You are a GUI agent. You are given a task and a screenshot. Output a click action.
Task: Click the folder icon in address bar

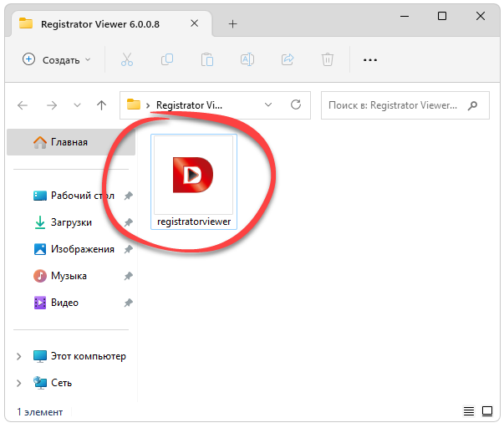(x=134, y=104)
